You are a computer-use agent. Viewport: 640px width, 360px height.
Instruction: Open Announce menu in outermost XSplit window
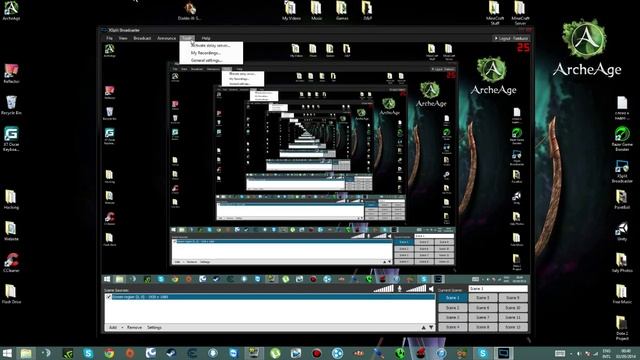(167, 38)
